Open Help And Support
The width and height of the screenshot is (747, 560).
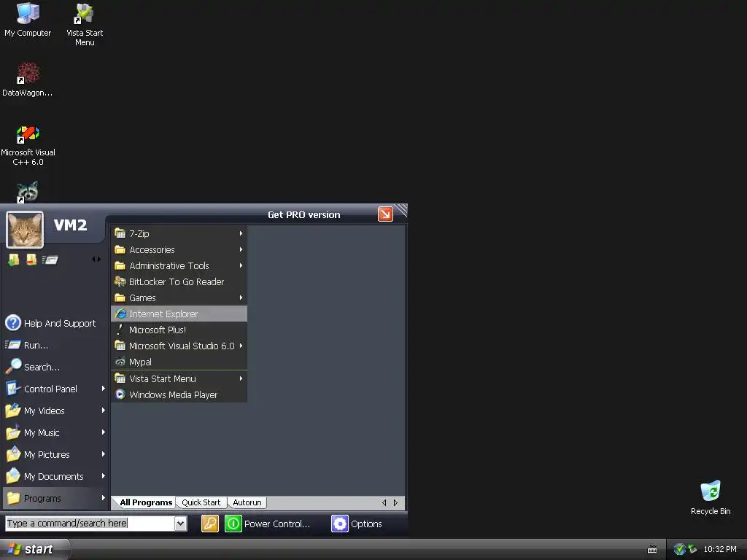[x=55, y=323]
